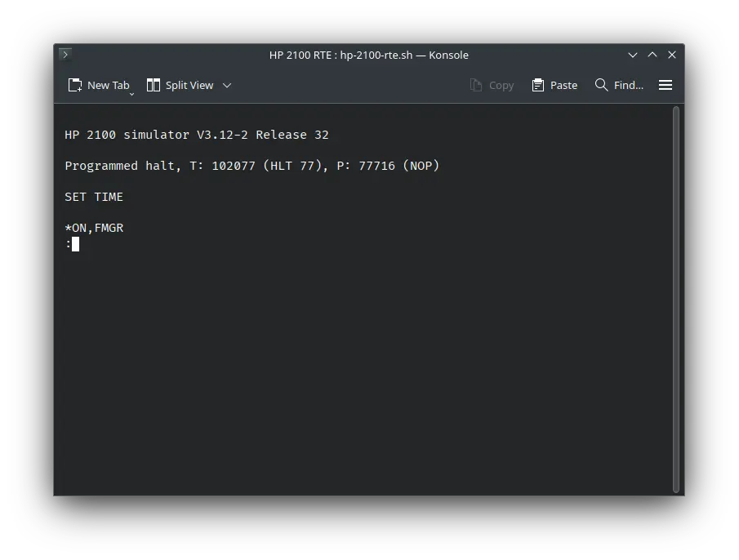Click the Paste clipboard icon
Image resolution: width=739 pixels, height=560 pixels.
tap(537, 85)
